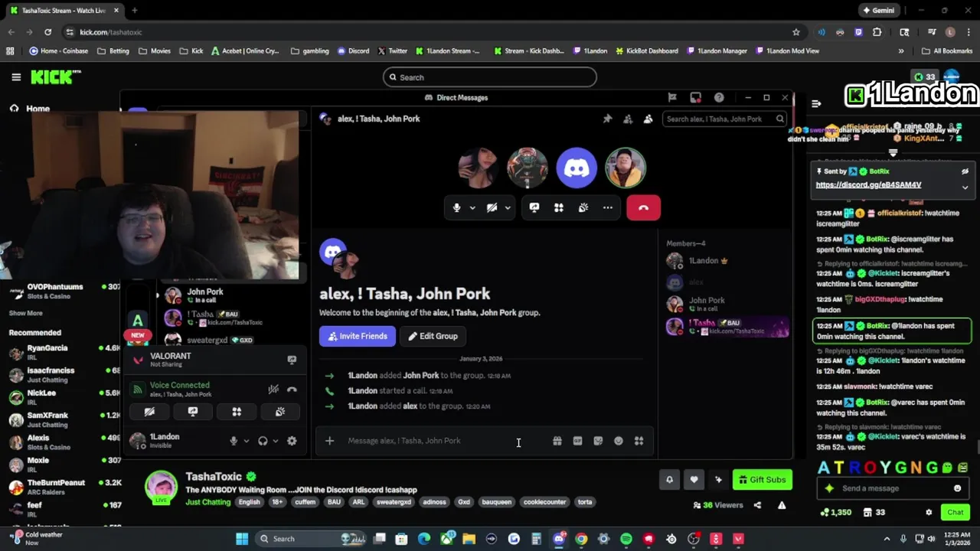Screen dimensions: 980x551
Task: Click Edit Group button
Action: 433,336
